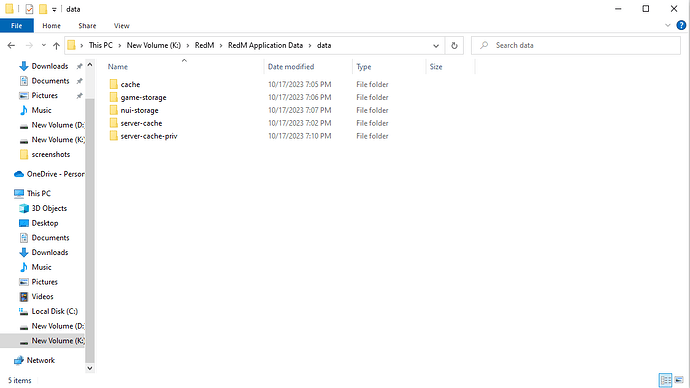
Task: Expand the chevron after This PC breadcrumb
Action: [x=119, y=45]
